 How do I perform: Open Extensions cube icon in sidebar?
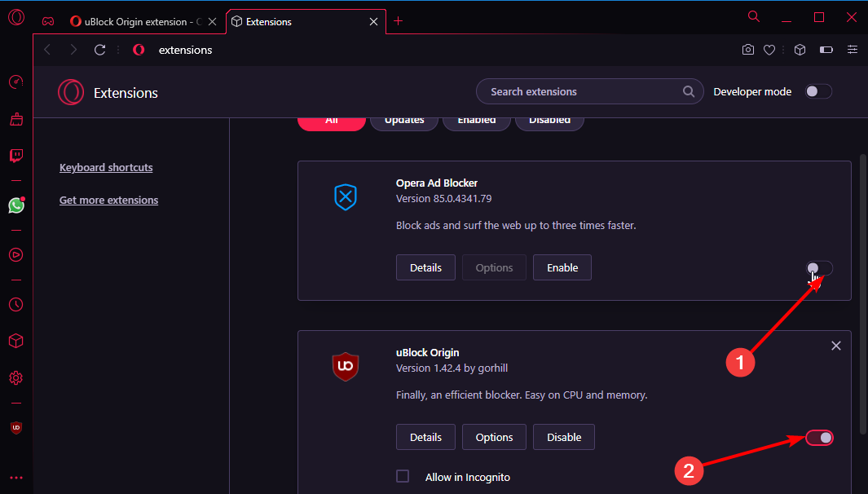pyautogui.click(x=16, y=341)
